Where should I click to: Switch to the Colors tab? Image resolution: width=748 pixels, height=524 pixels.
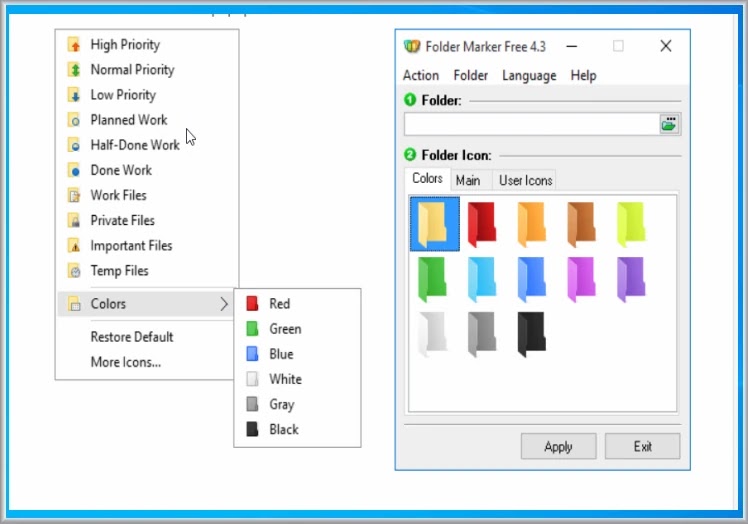point(427,179)
